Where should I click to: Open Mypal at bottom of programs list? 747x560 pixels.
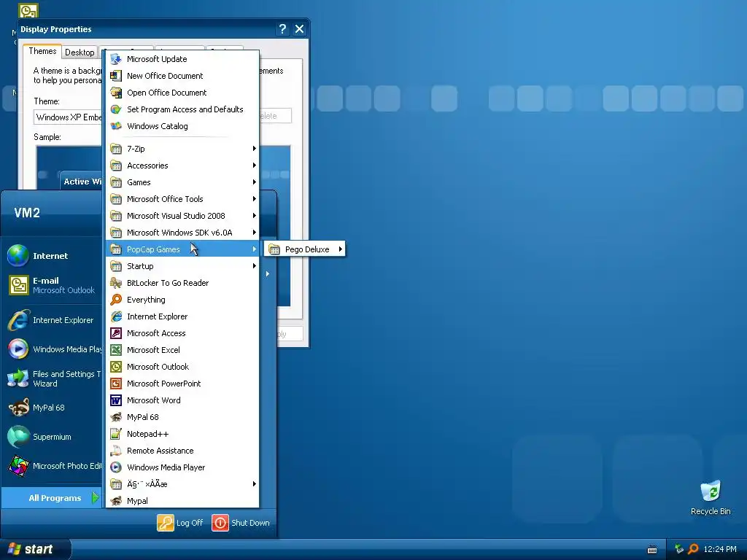pyautogui.click(x=182, y=501)
